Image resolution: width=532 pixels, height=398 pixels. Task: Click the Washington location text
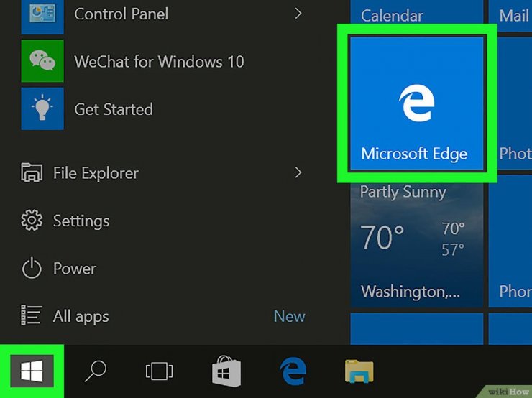coord(411,292)
